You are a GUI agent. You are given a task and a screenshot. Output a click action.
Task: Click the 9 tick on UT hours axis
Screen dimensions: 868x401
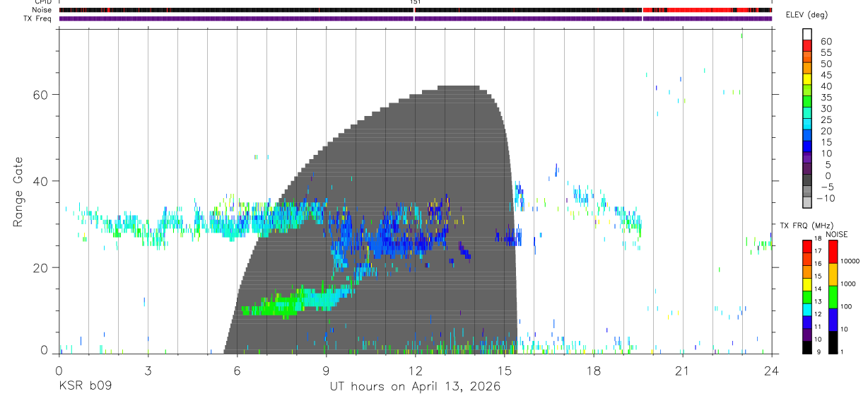pyautogui.click(x=327, y=370)
